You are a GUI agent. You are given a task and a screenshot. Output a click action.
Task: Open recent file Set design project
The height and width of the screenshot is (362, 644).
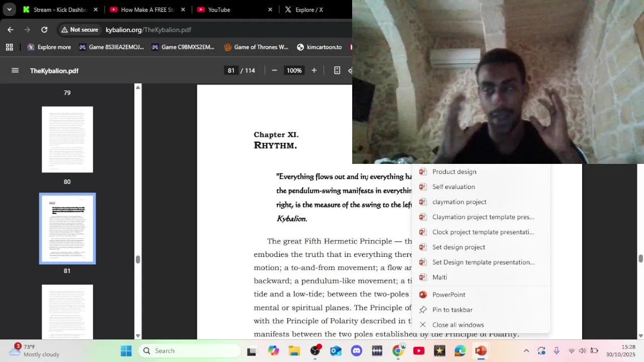point(480,247)
